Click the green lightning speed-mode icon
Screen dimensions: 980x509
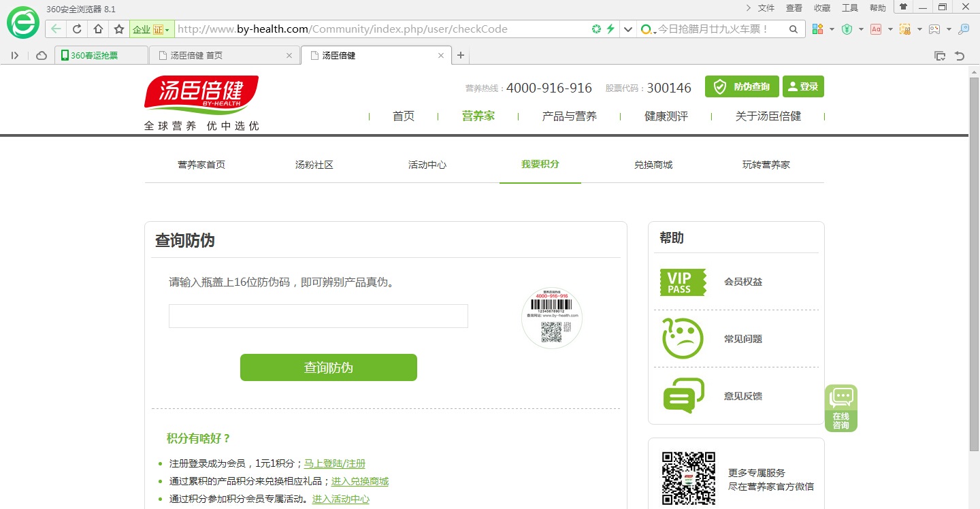610,29
